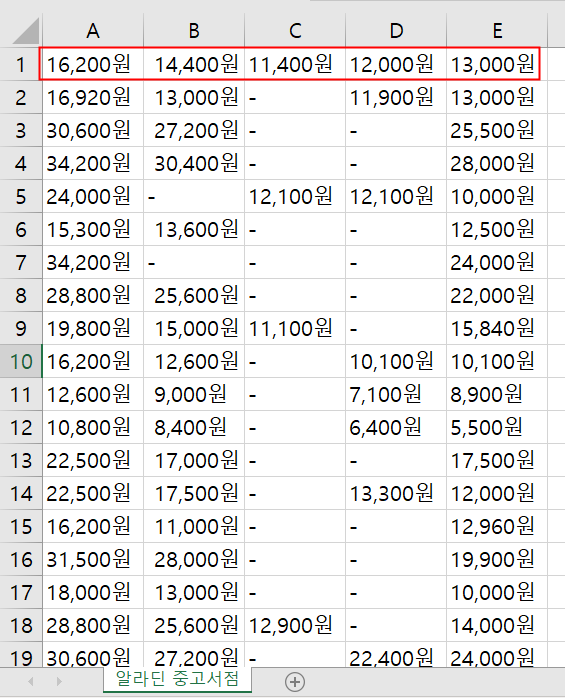This screenshot has height=698, width=565.
Task: Click cell D10 with 10,100원
Action: click(x=396, y=361)
